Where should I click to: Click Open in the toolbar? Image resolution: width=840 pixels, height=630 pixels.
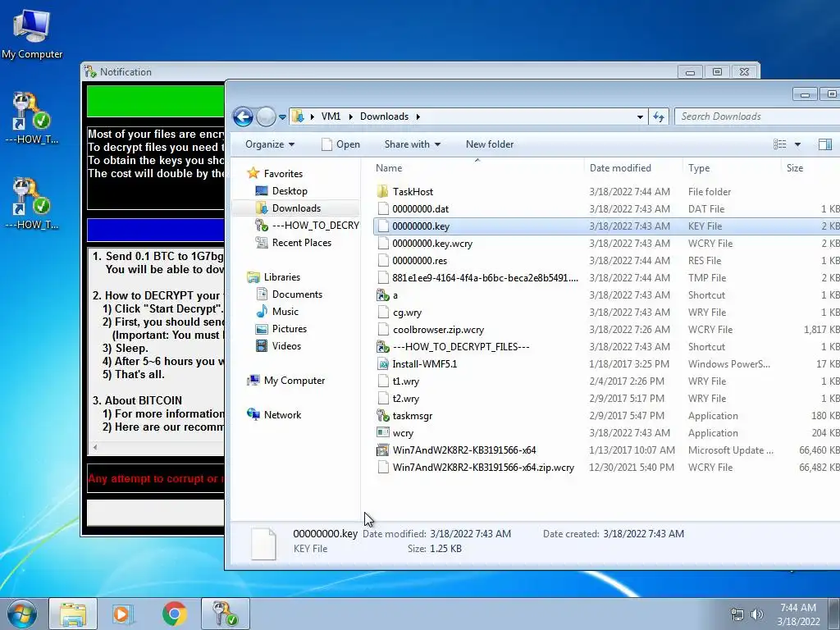340,144
